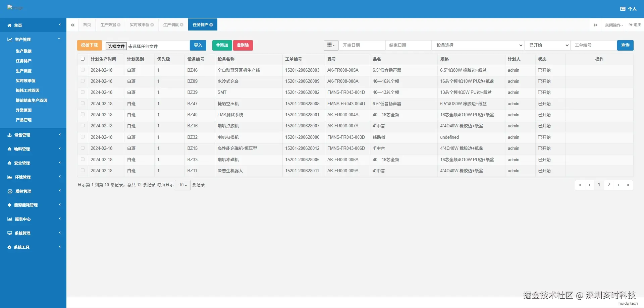Click the 主页 home icon in sidebar

tap(9, 25)
